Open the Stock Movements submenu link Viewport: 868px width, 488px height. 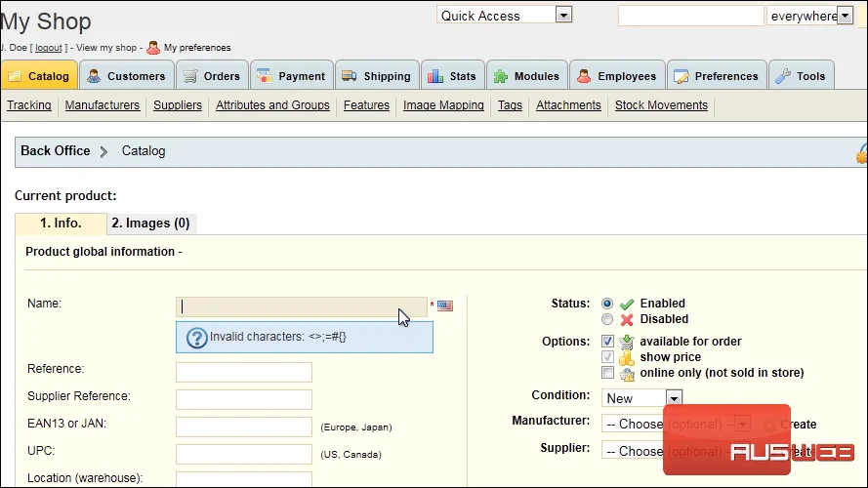pyautogui.click(x=662, y=105)
